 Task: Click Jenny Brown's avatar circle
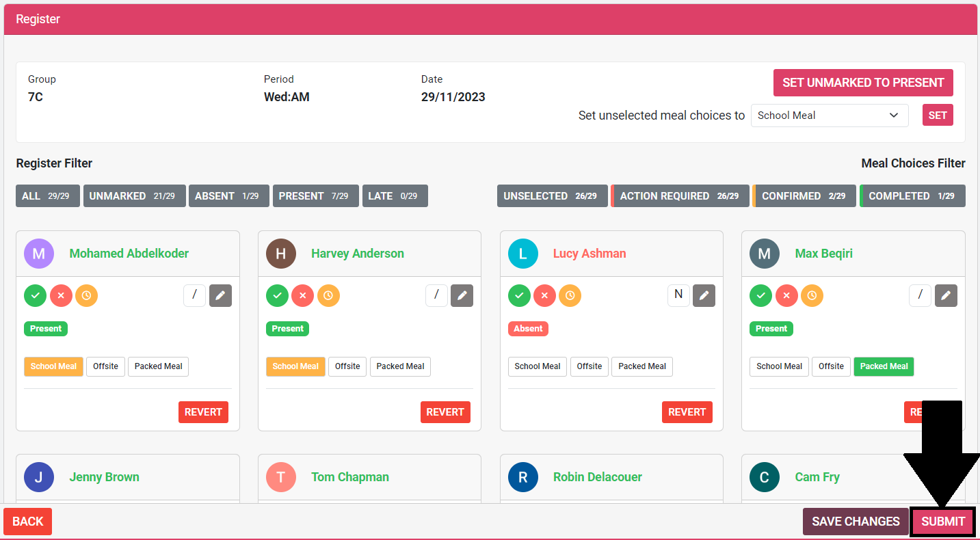point(39,477)
